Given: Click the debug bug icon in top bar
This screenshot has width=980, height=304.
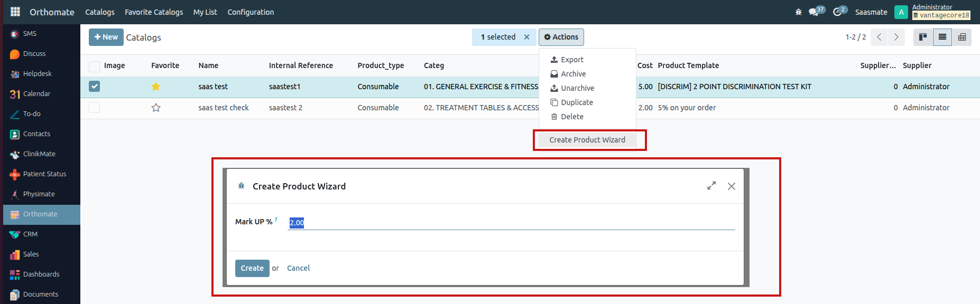Looking at the screenshot, I should (798, 12).
